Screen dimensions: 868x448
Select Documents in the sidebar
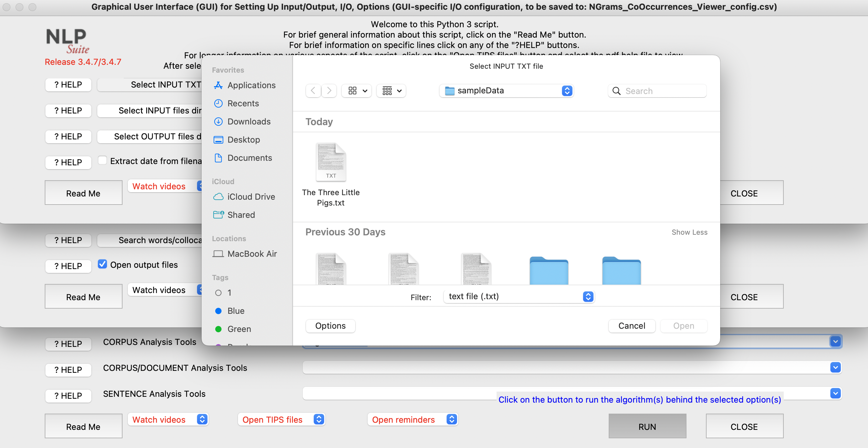coord(250,158)
